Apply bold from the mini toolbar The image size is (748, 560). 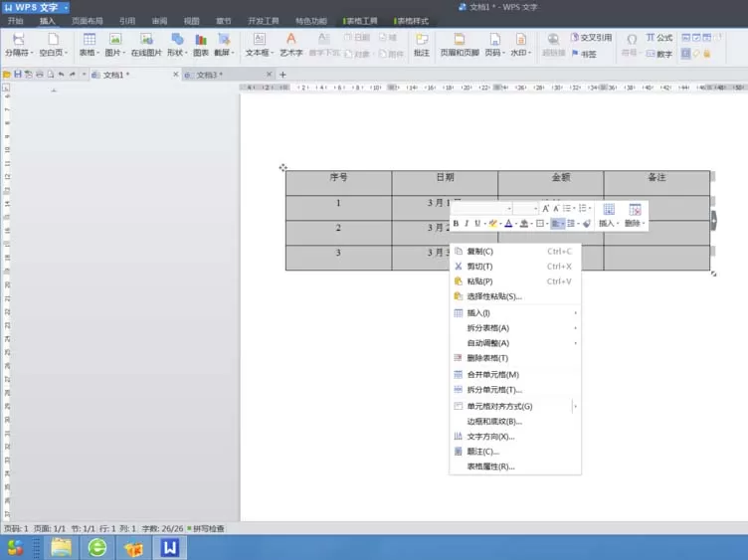(x=456, y=223)
